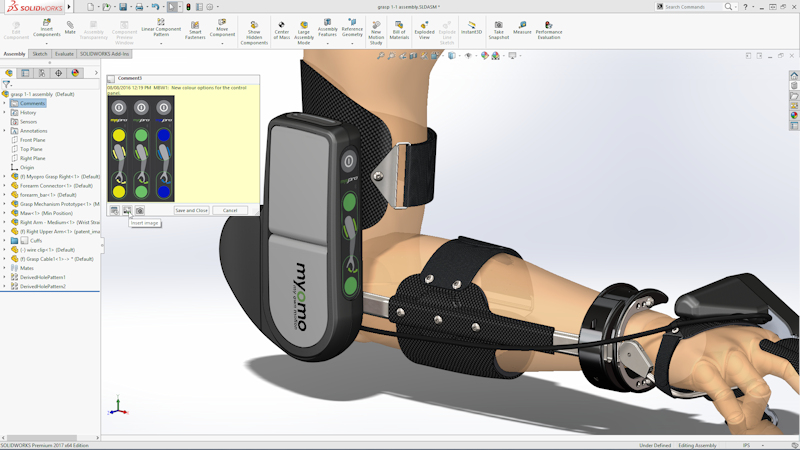Click the filter icon above feature tree

[x=7, y=84]
